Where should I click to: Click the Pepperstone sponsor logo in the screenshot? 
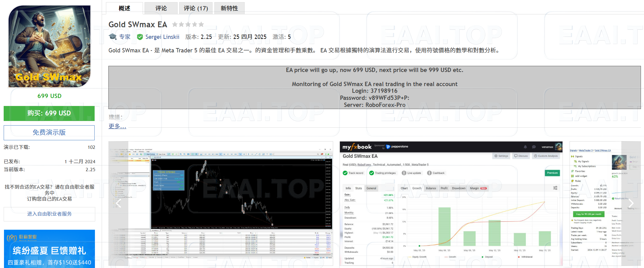[x=397, y=147]
